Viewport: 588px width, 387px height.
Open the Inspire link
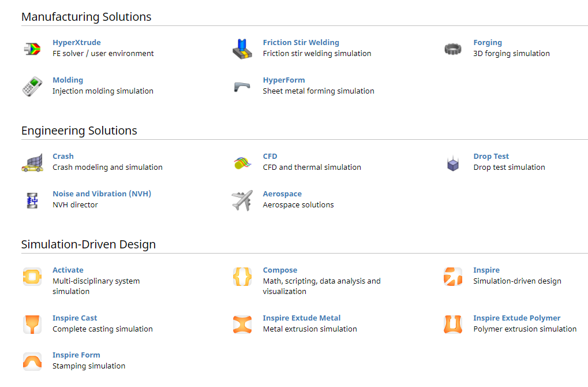486,270
